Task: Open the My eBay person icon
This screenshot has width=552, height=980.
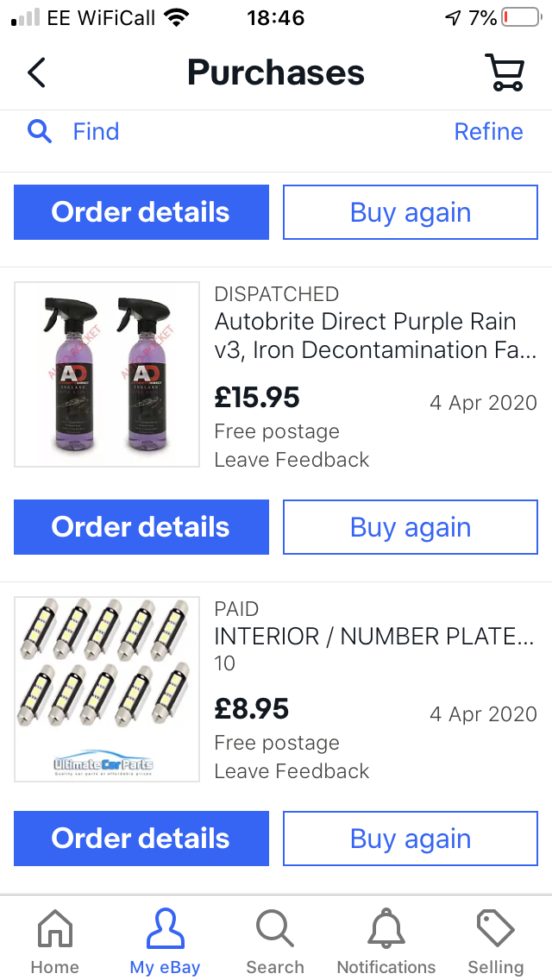Action: (165, 929)
